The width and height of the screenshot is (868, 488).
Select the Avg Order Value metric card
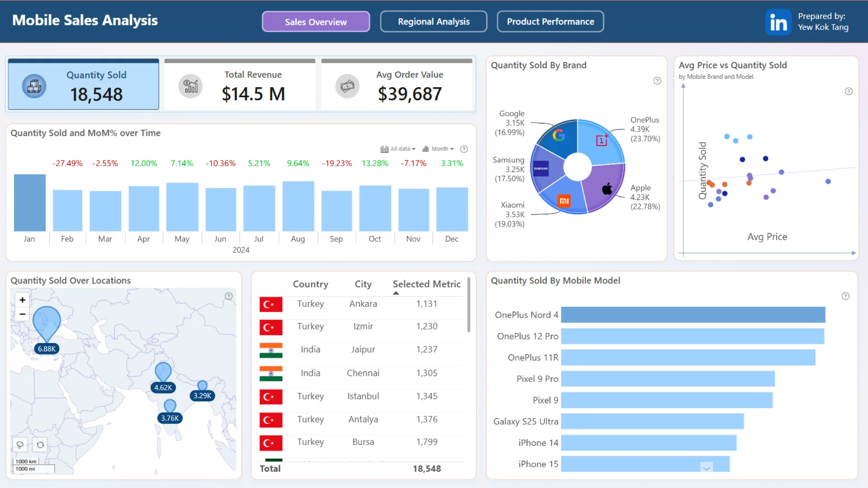click(396, 85)
